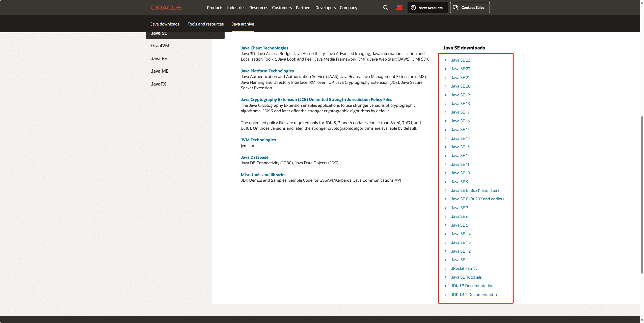Click the View Accounts button
Screen dimensions: 644x323
pos(427,8)
